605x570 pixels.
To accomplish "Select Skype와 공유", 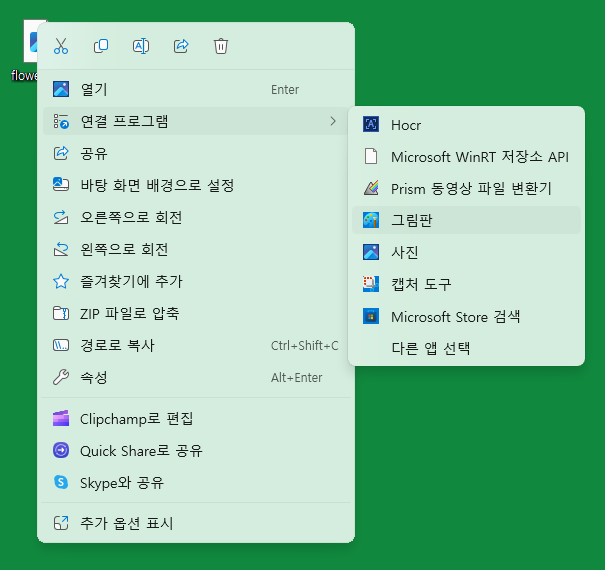I will (x=196, y=482).
